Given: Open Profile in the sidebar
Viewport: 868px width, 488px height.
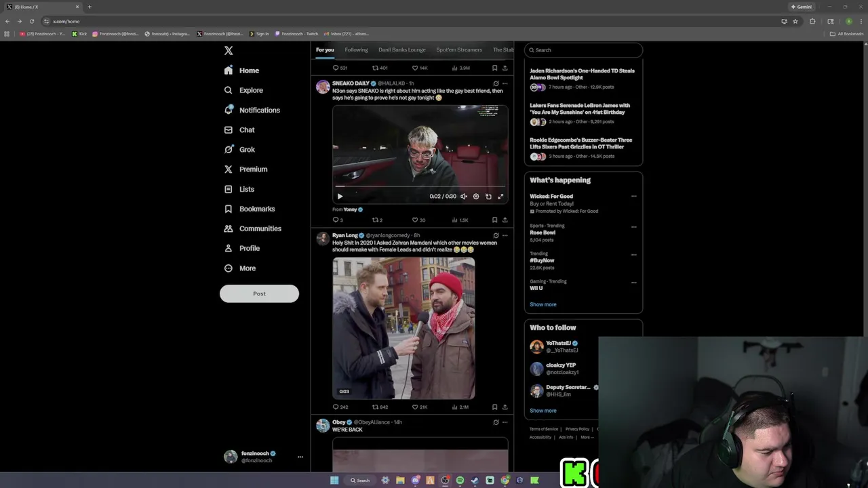Looking at the screenshot, I should [x=242, y=248].
